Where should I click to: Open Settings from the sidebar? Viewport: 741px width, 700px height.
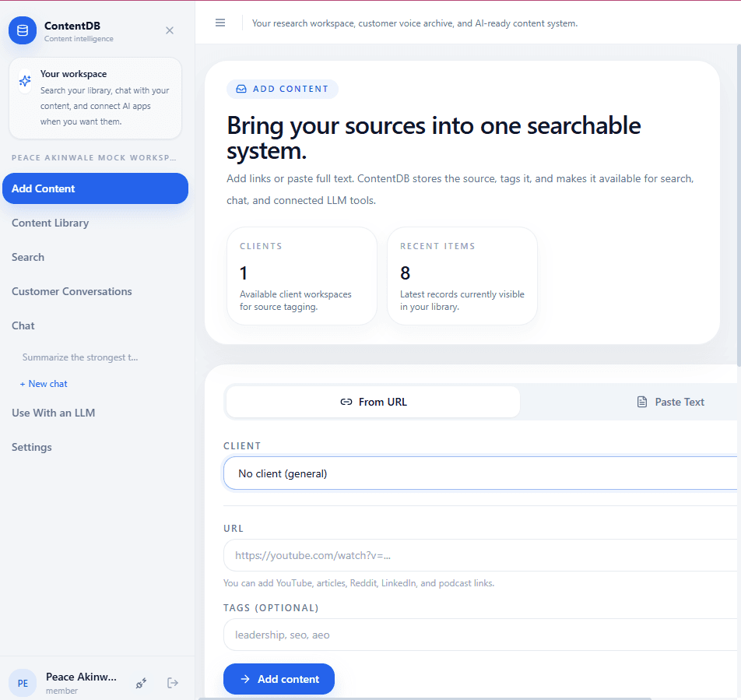[x=32, y=447]
